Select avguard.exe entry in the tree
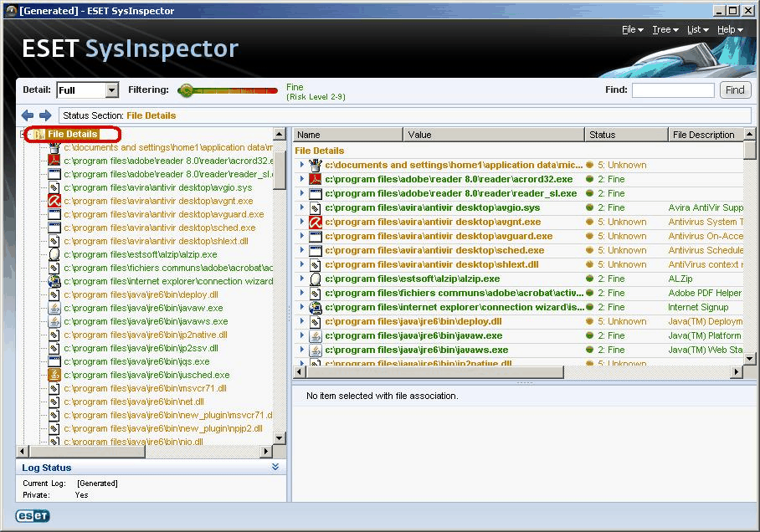 (x=164, y=214)
